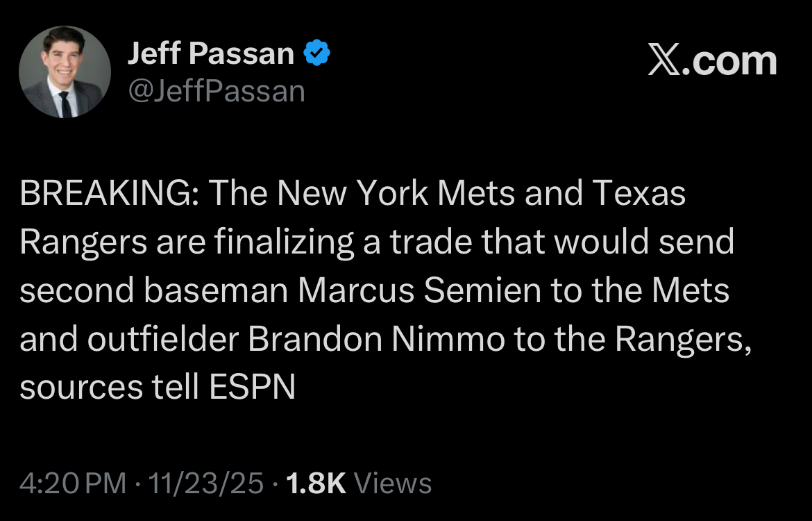Click the 11/23/25 post date

click(205, 483)
